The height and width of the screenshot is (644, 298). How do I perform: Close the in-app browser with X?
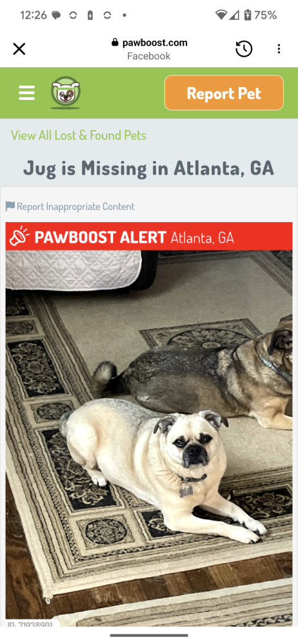pos(19,50)
